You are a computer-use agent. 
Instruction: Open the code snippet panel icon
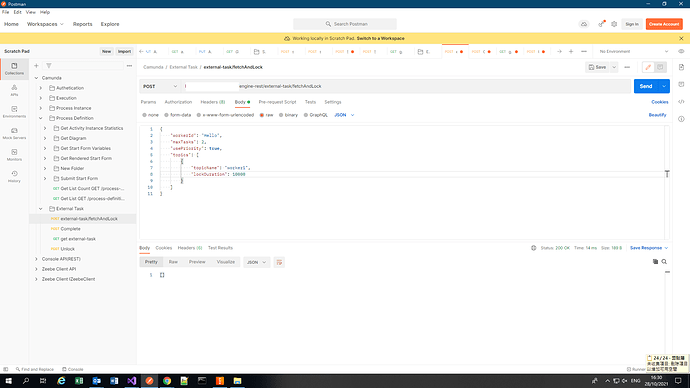(681, 102)
